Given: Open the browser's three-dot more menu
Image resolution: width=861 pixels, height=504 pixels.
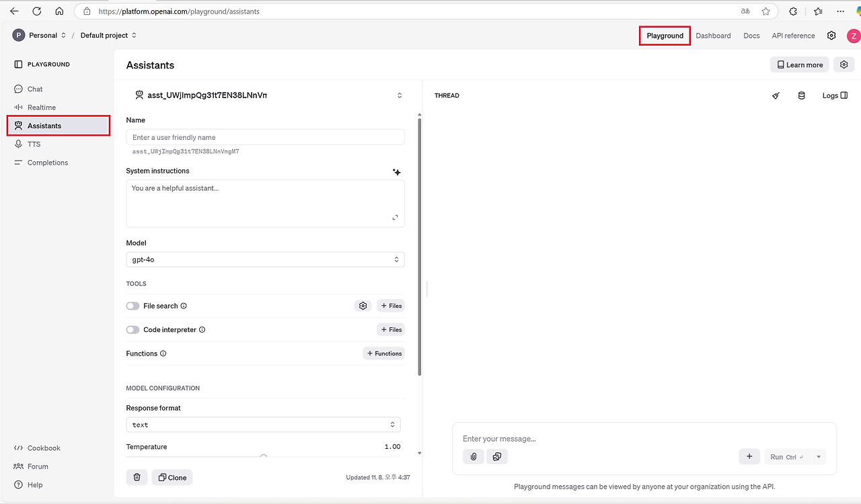Looking at the screenshot, I should 841,11.
